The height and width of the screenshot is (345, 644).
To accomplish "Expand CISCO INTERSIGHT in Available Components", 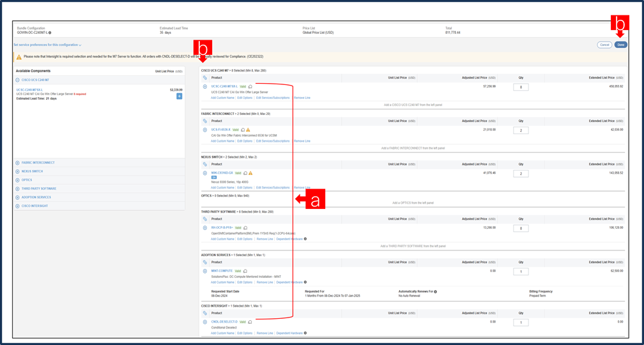I will pos(18,206).
